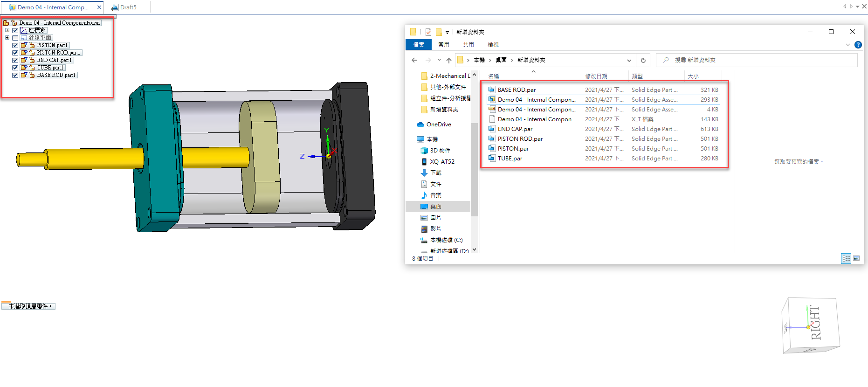Click the coordinate system icon in the tree
This screenshot has height=387, width=868.
24,30
